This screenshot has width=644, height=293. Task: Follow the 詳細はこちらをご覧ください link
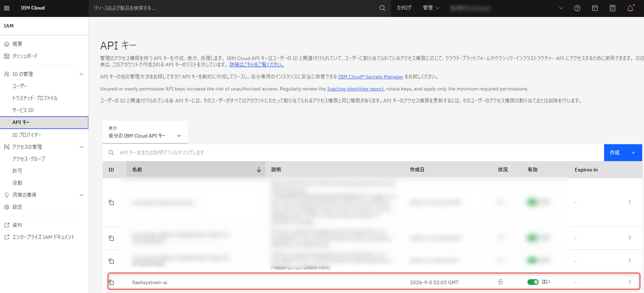tap(257, 65)
